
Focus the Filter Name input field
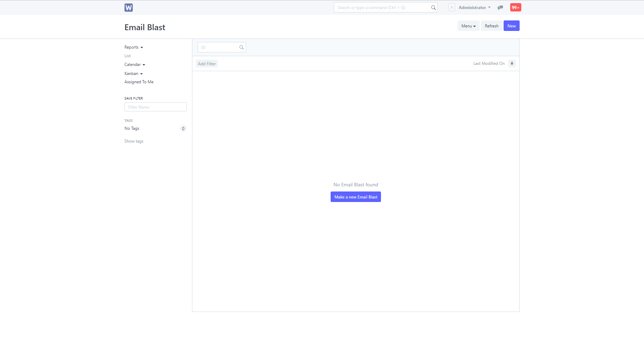(156, 107)
